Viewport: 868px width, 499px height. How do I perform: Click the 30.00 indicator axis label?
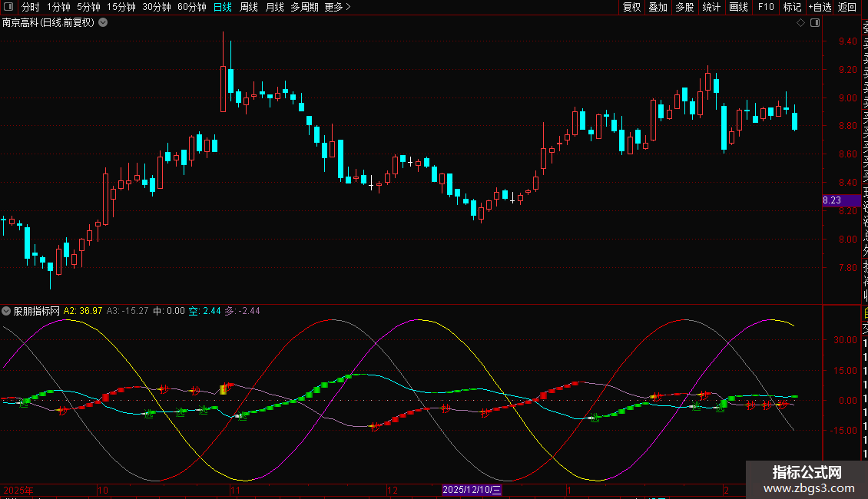pyautogui.click(x=845, y=339)
